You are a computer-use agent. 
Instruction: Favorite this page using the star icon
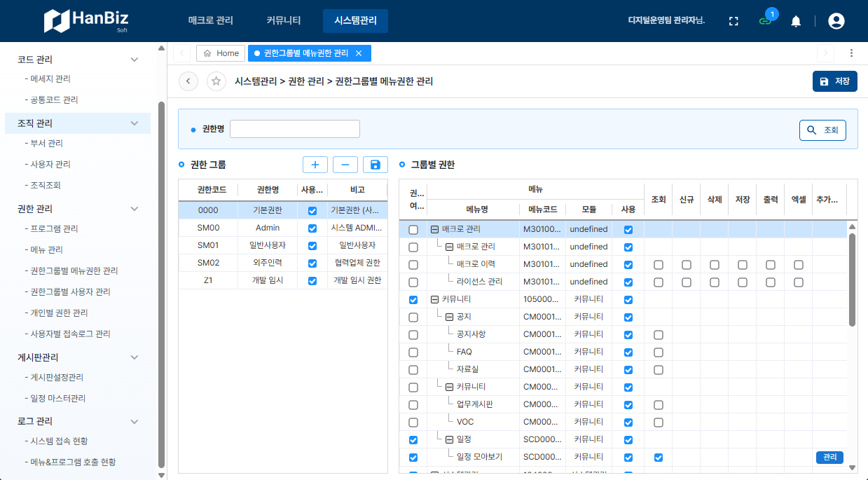[216, 81]
